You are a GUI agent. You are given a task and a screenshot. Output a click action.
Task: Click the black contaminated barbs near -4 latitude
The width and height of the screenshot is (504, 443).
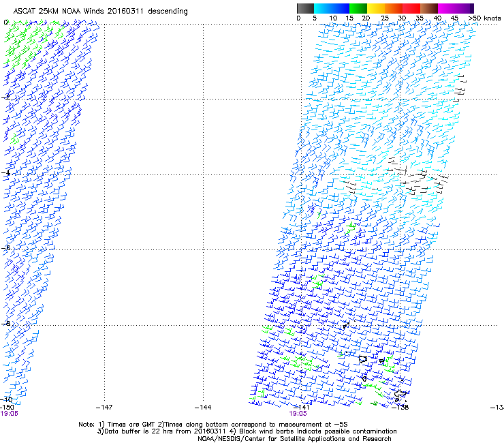tap(418, 180)
